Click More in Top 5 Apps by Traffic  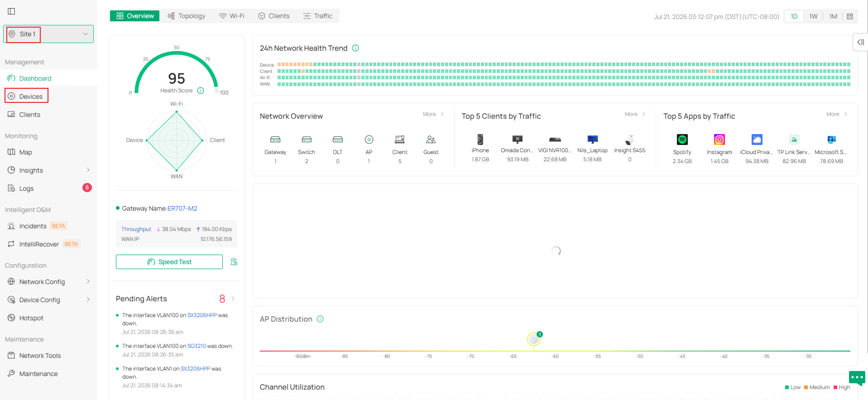click(x=837, y=114)
